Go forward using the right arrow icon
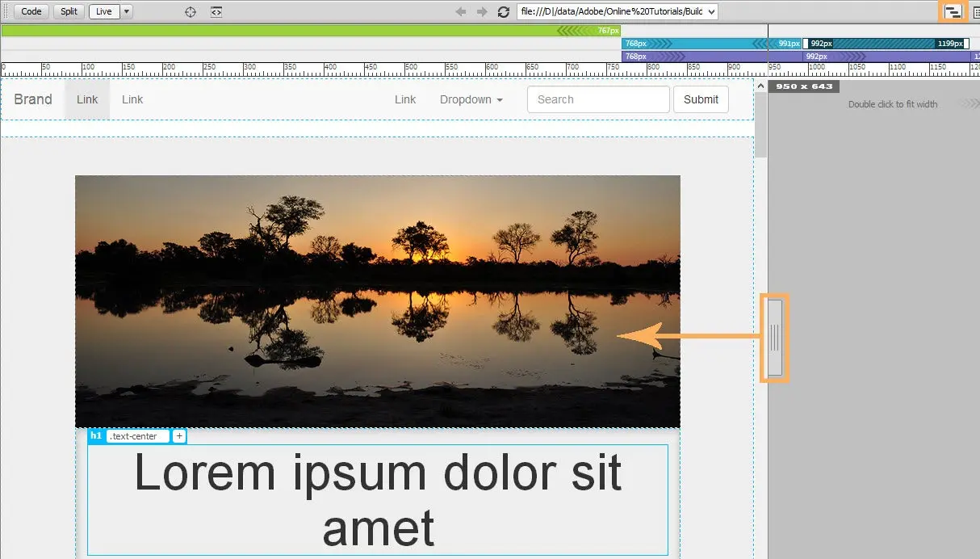The height and width of the screenshot is (559, 980). coord(482,12)
